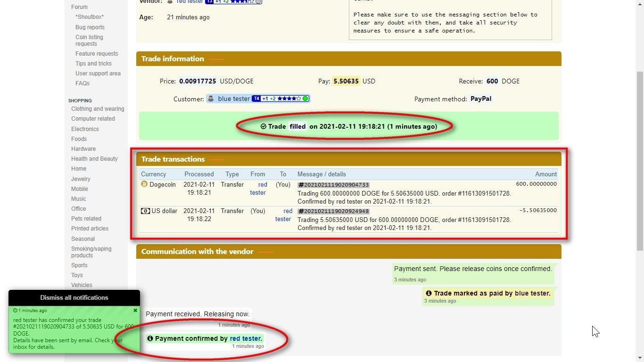
Task: Open Bug reports forum section
Action: click(x=90, y=27)
